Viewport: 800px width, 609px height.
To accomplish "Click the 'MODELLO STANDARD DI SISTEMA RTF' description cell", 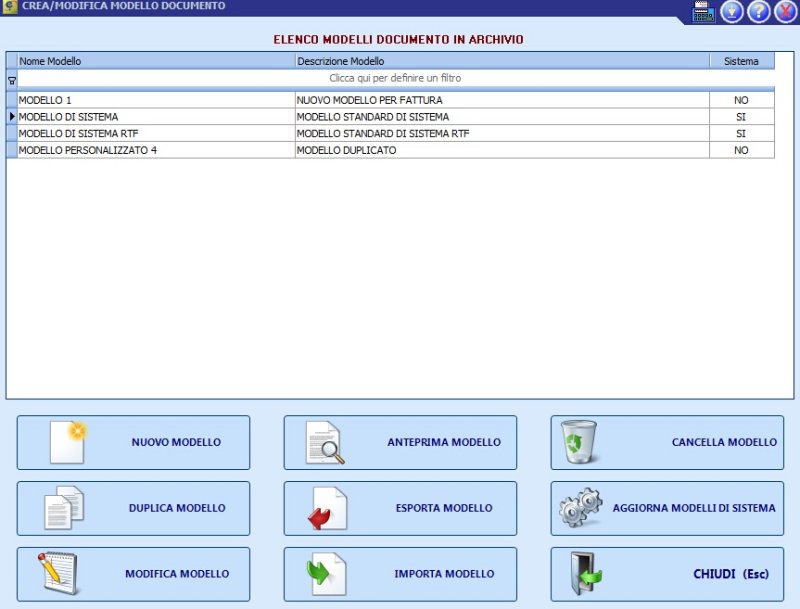I will point(502,134).
